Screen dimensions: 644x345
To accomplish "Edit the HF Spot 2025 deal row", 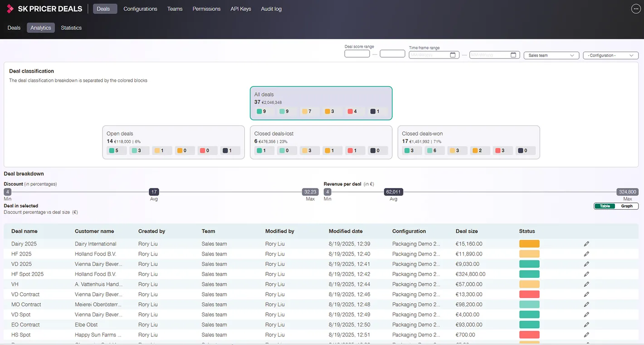I will 586,274.
